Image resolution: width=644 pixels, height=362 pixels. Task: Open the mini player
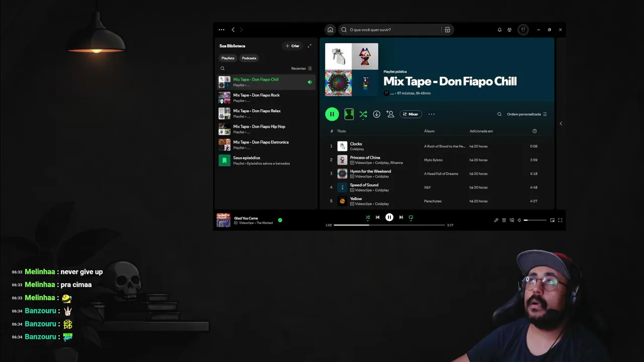(x=552, y=220)
